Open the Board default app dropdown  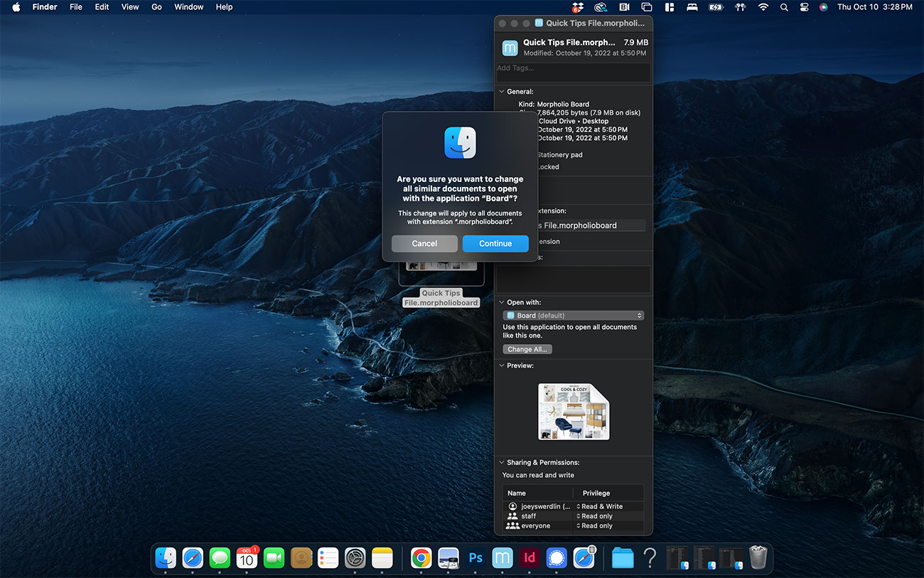tap(573, 316)
